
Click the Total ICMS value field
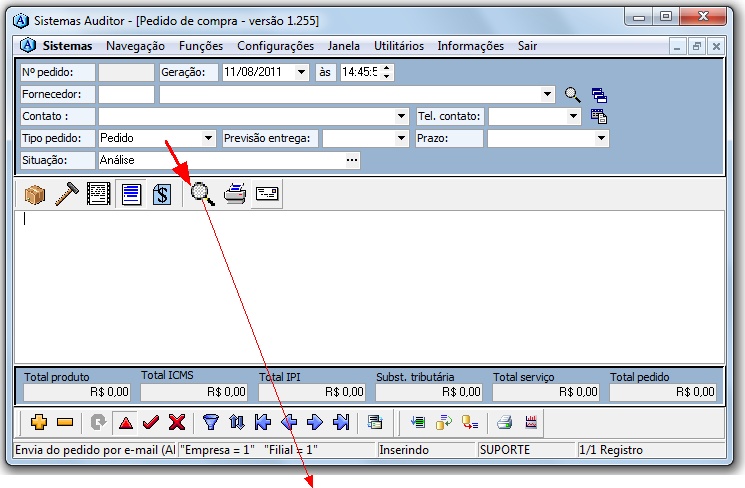[x=193, y=392]
